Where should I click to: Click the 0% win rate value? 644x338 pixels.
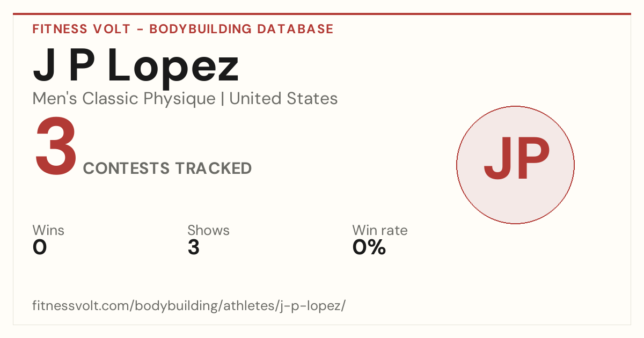tap(369, 247)
